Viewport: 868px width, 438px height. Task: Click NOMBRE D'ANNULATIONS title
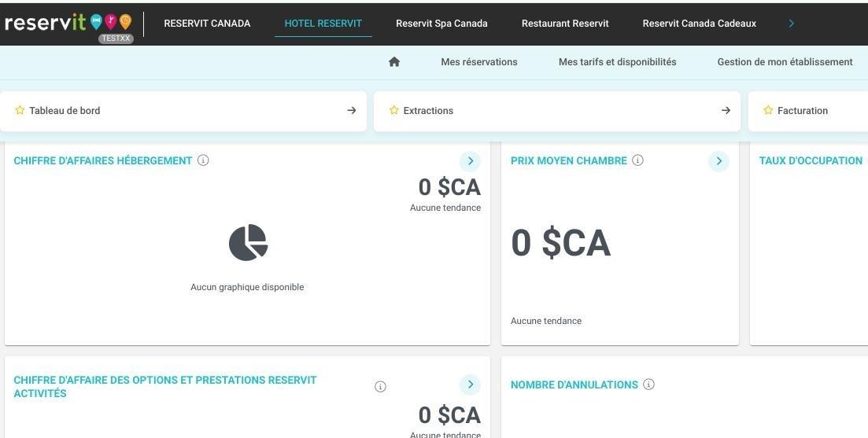point(574,385)
